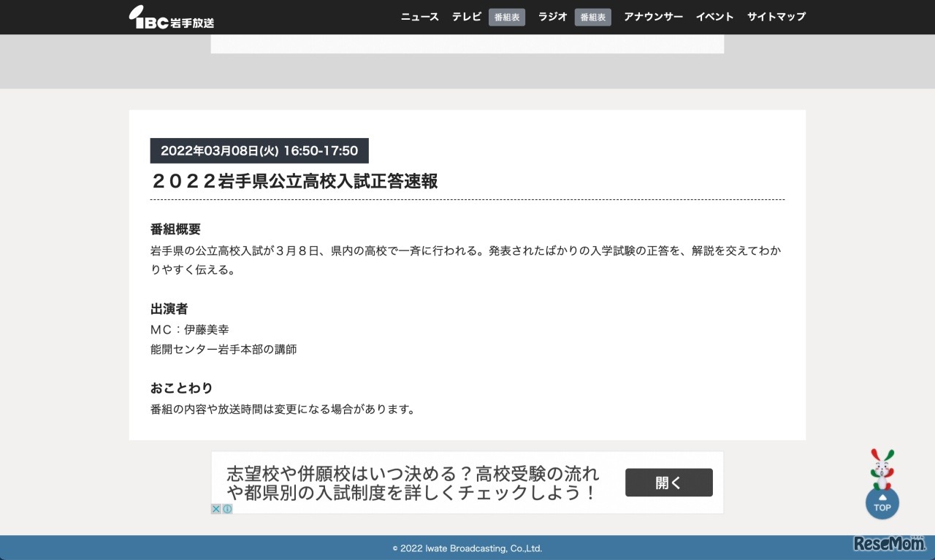Go to the アナウンサー page

(653, 16)
